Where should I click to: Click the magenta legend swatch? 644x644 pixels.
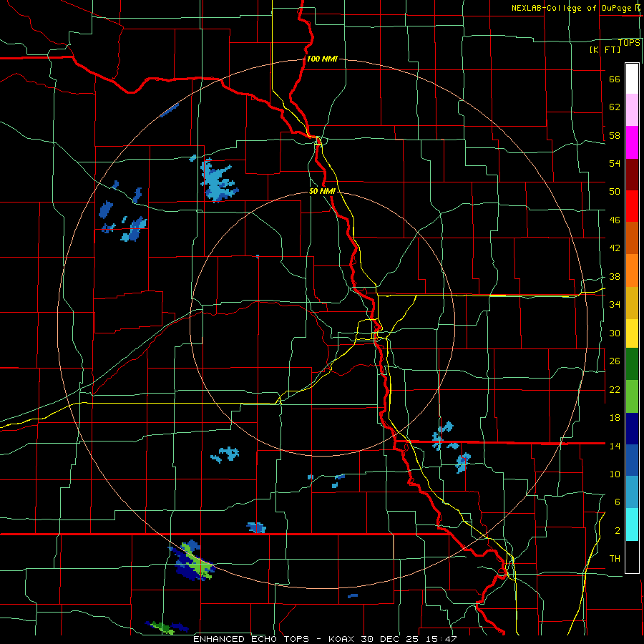632,142
